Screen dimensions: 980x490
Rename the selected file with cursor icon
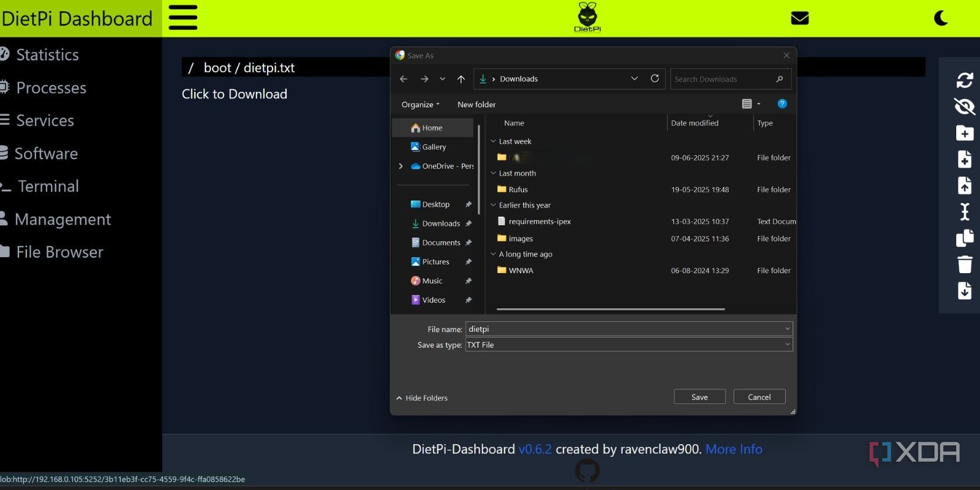pos(965,211)
